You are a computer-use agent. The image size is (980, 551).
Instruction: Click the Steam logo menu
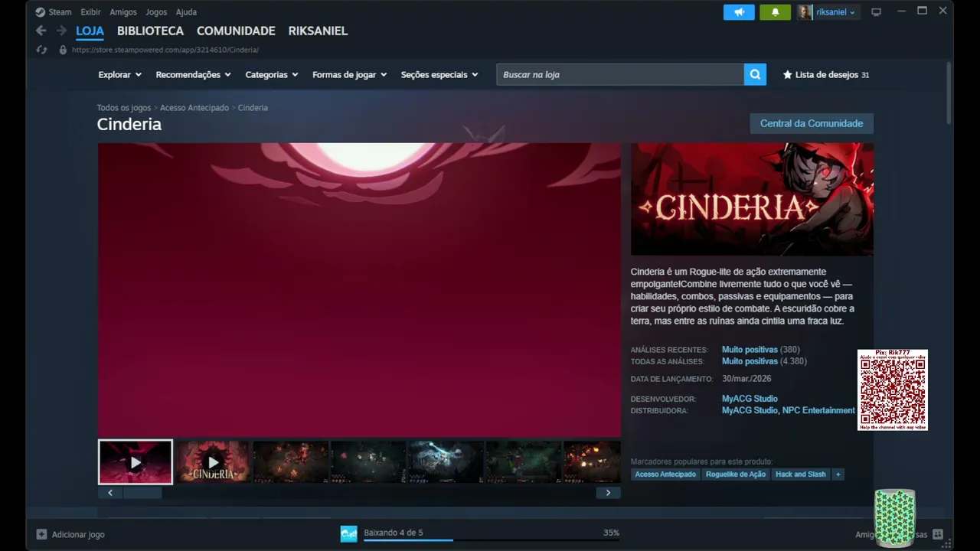[x=41, y=12]
